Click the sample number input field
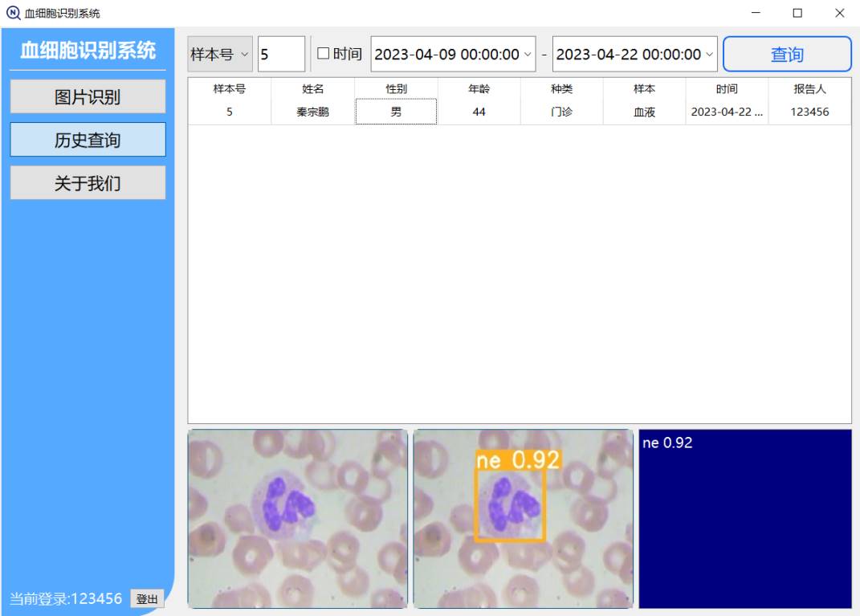 click(280, 54)
